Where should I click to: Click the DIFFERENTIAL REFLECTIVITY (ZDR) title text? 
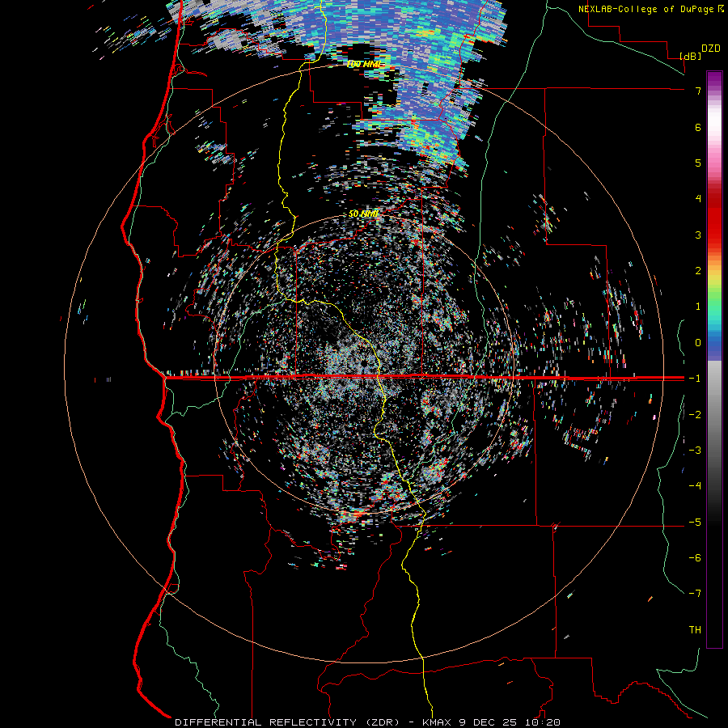(287, 722)
